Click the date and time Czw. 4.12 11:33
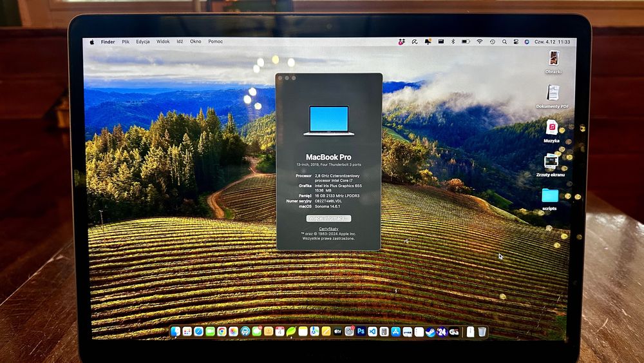 tap(553, 41)
